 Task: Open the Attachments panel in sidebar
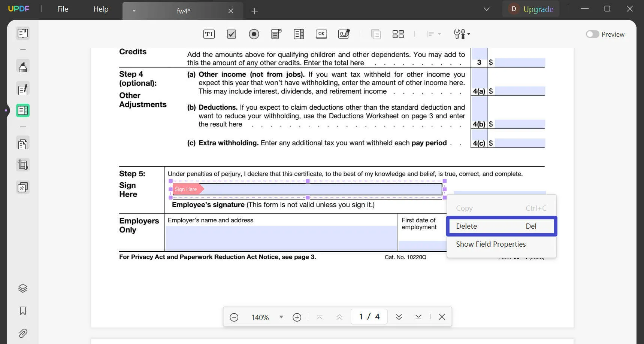[23, 333]
